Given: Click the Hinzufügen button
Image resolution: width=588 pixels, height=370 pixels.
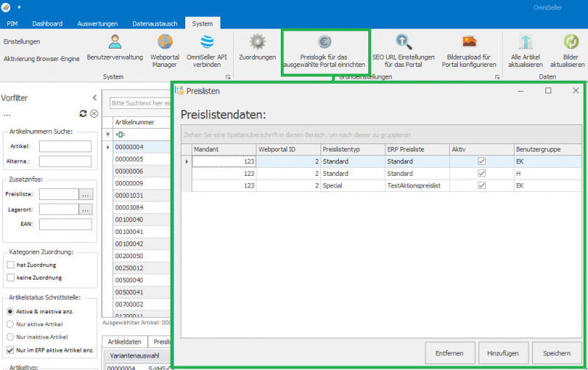Looking at the screenshot, I should 503,354.
